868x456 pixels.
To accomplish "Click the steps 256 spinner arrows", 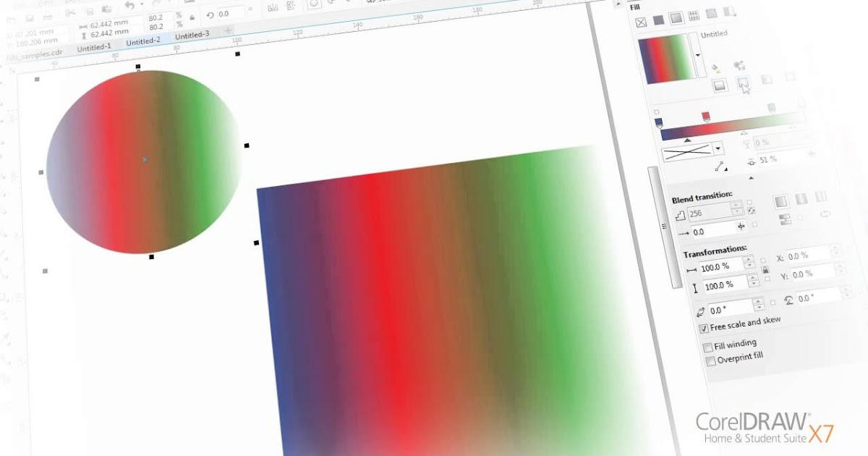I will pos(736,208).
